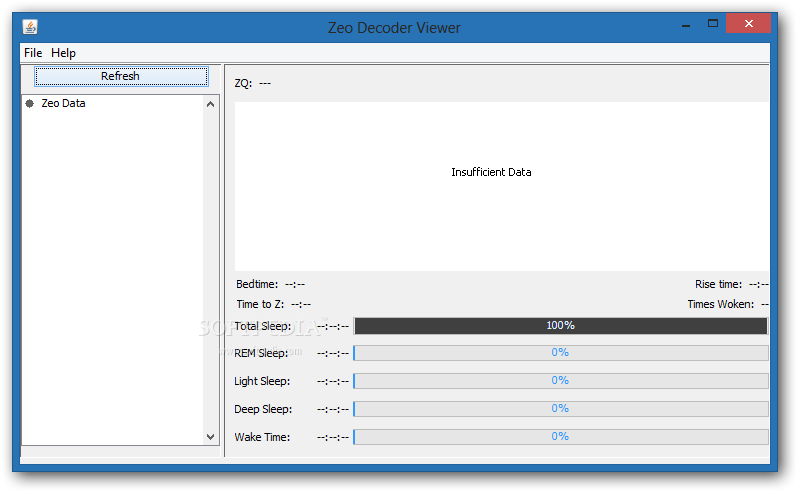798x492 pixels.
Task: Click the Java app icon in title bar
Action: 30,27
